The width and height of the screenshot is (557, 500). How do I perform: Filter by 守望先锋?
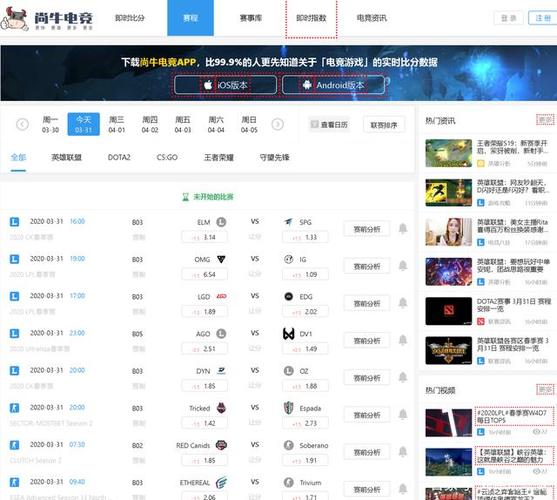pyautogui.click(x=275, y=157)
